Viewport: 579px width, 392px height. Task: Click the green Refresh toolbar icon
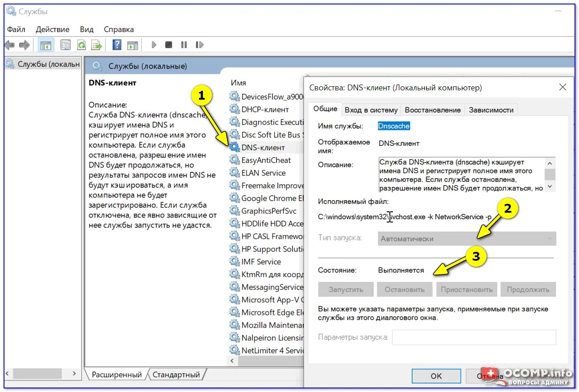[x=81, y=45]
